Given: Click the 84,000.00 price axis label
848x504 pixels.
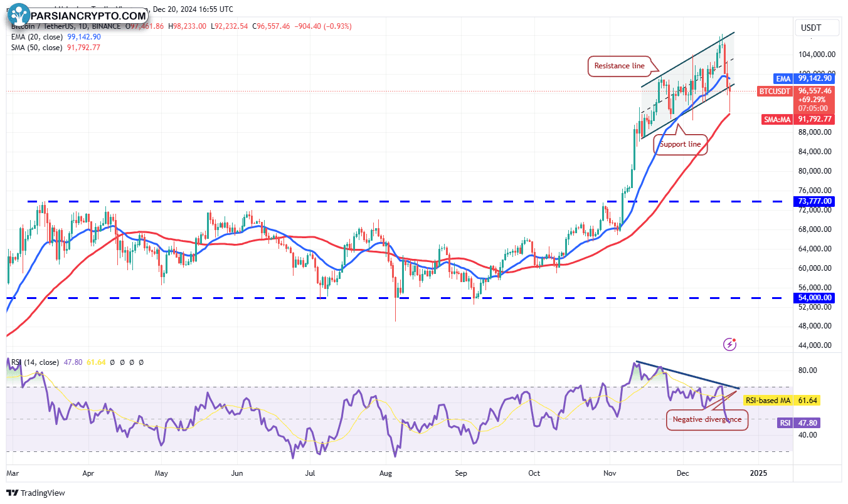Looking at the screenshot, I should click(x=815, y=152).
